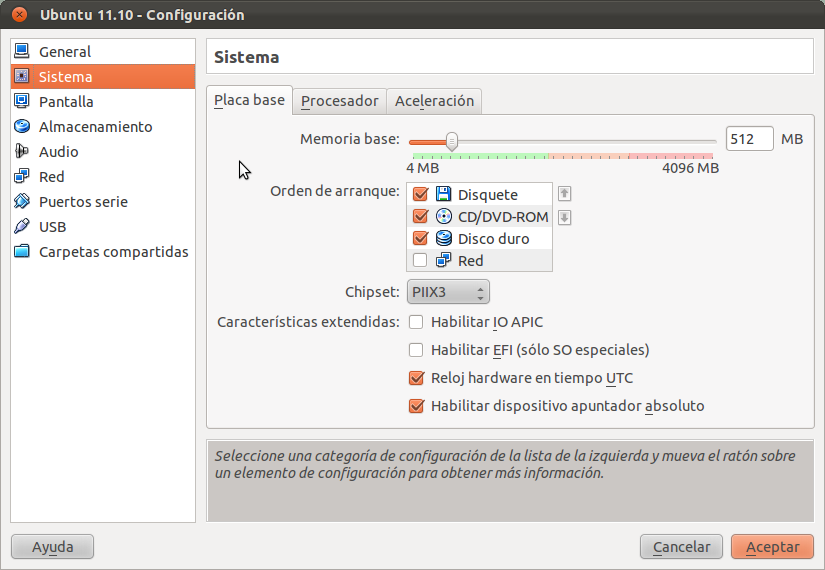Open the Almacenamiento settings category
Viewport: 825px width, 570px height.
coord(103,126)
